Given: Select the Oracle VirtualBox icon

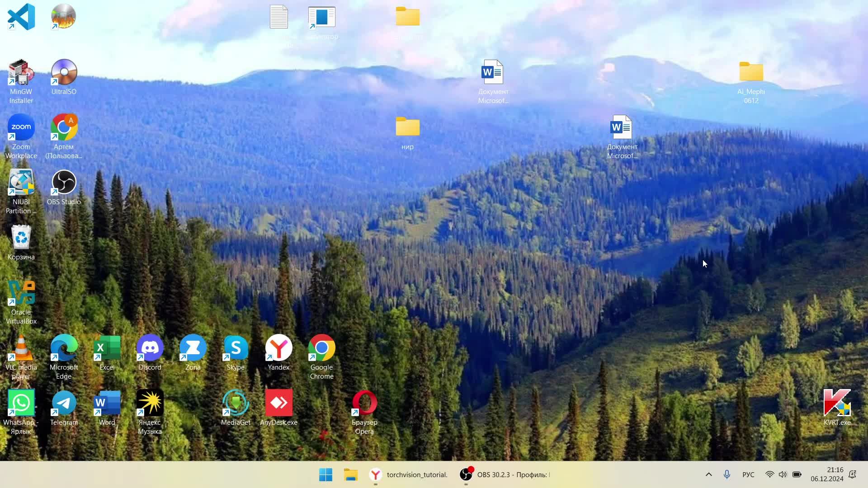Looking at the screenshot, I should (x=21, y=294).
